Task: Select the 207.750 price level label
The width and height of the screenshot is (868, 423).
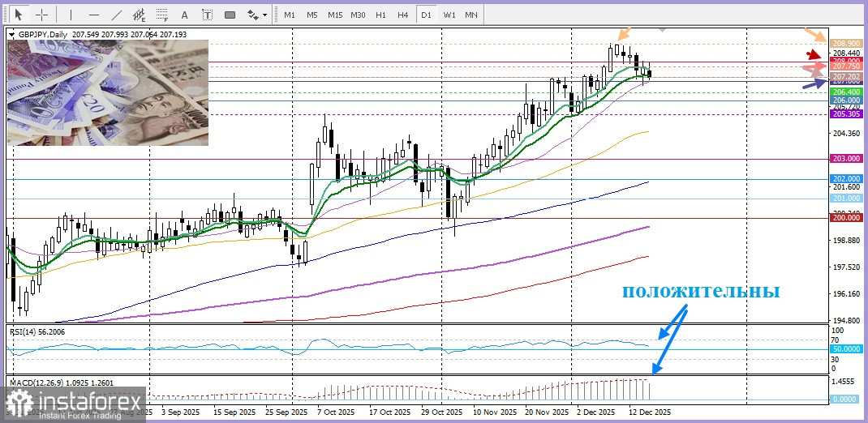Action: (x=845, y=66)
